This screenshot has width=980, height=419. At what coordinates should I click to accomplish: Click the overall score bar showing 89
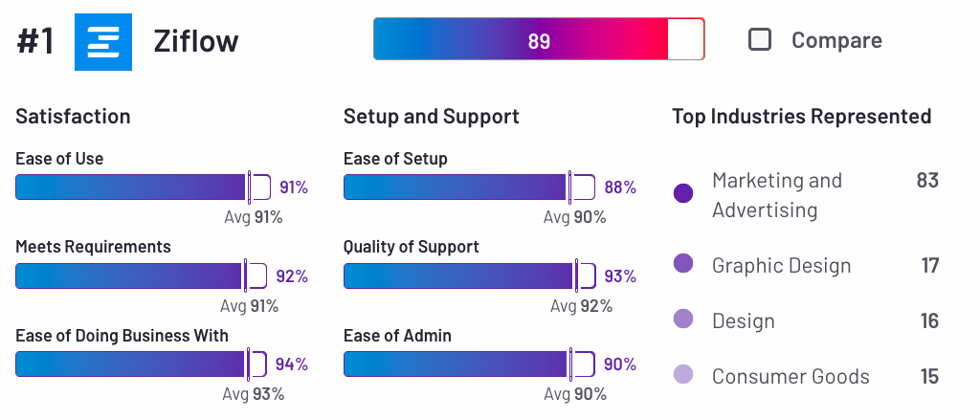pos(539,40)
